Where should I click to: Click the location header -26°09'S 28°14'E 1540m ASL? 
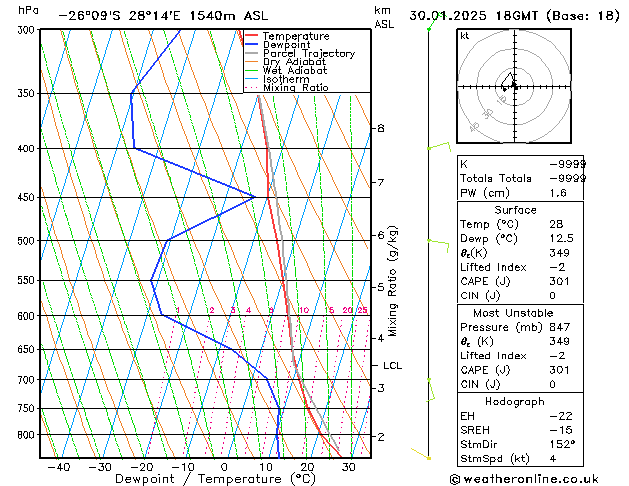(163, 16)
